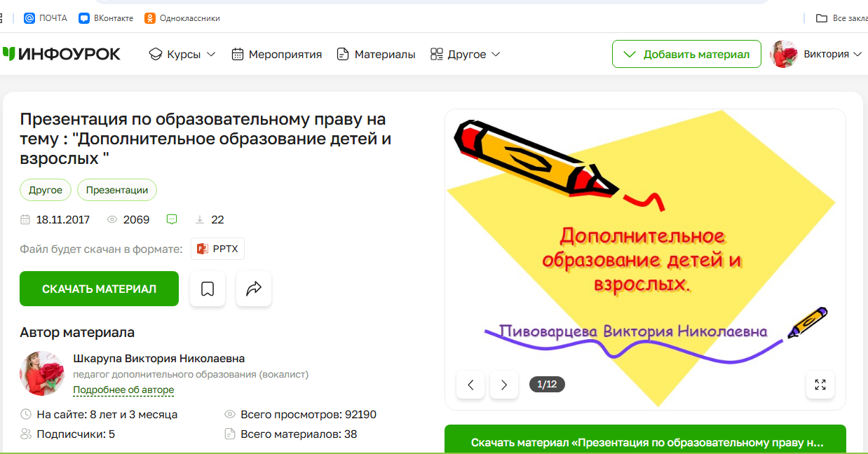Image resolution: width=868 pixels, height=454 pixels.
Task: Open the Материалы menu item
Action: coord(377,54)
